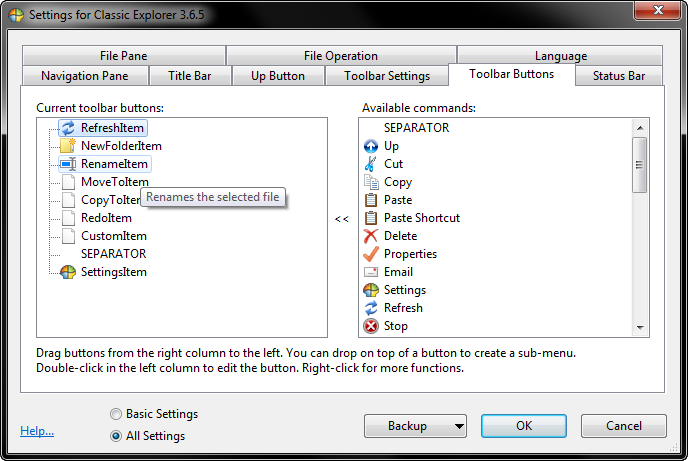Select the Paste Shortcut command text
The width and height of the screenshot is (688, 461).
422,218
